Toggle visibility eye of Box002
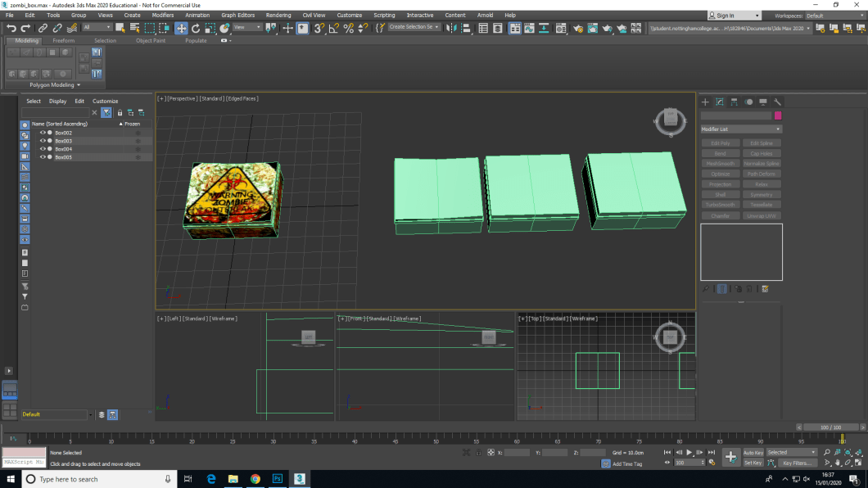Image resolution: width=868 pixels, height=488 pixels. [43, 133]
